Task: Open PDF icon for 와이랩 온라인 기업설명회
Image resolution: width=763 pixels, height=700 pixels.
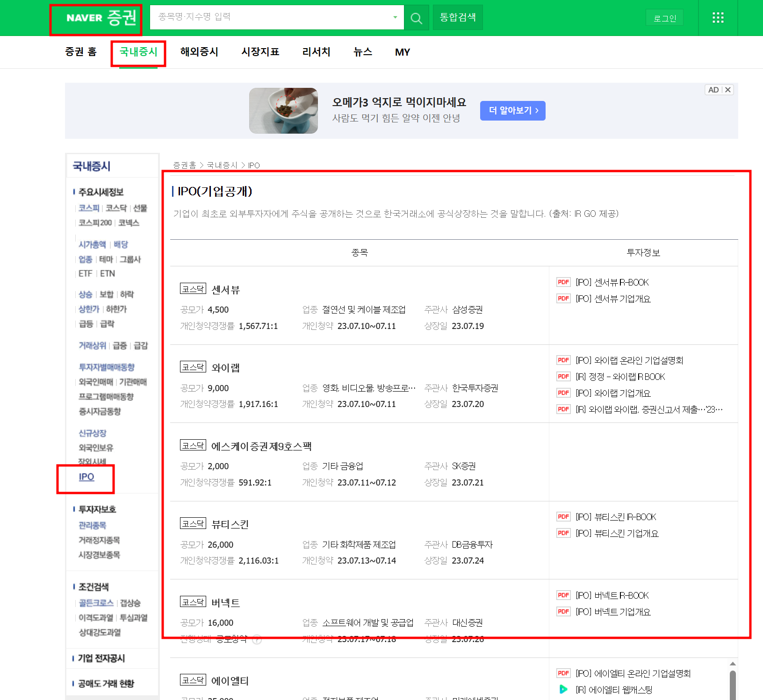Action: [563, 360]
